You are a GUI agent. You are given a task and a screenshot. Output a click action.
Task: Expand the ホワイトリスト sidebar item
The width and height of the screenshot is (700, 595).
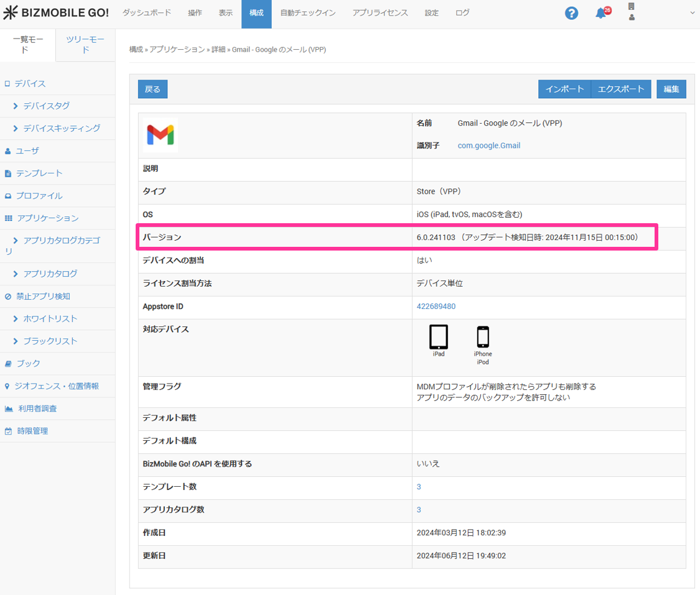tap(50, 318)
